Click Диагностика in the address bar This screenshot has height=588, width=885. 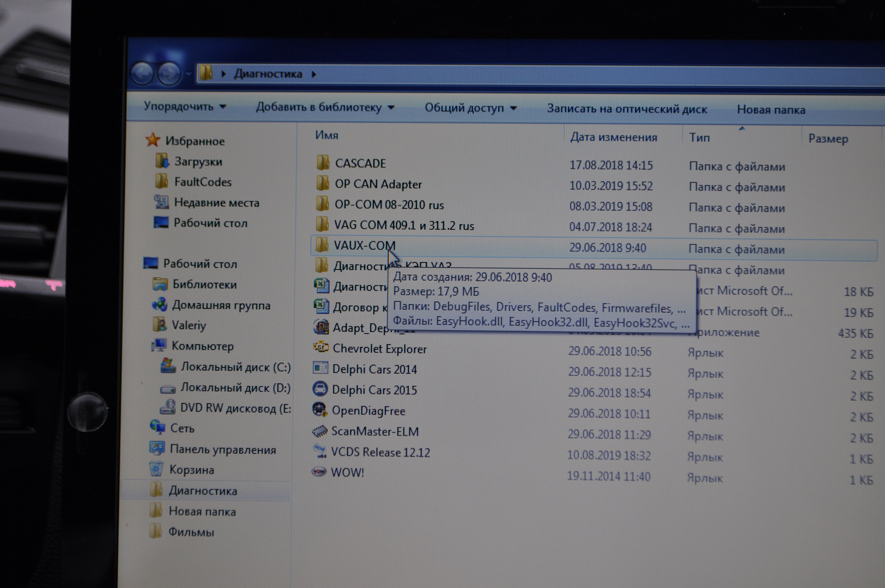268,74
